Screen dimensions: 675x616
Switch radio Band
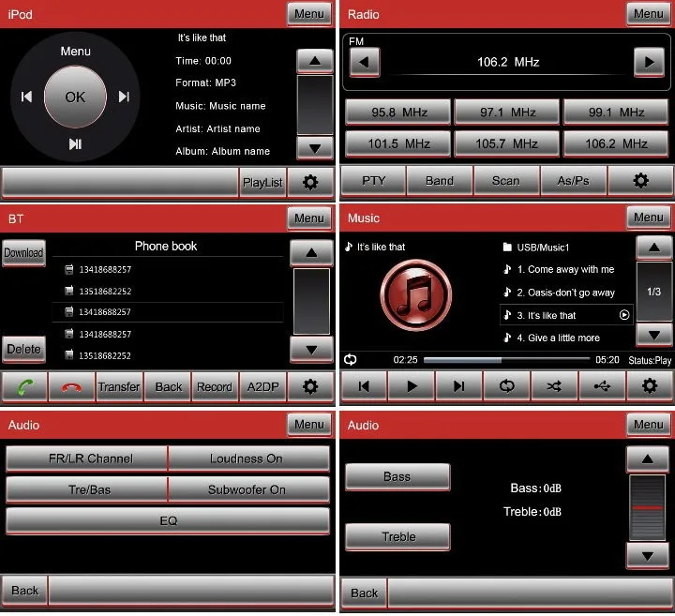pyautogui.click(x=440, y=181)
